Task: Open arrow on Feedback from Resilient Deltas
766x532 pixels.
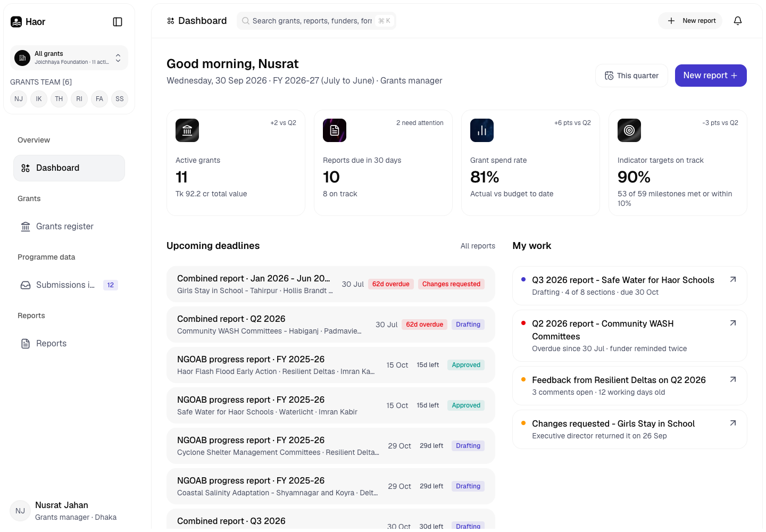Action: 733,379
